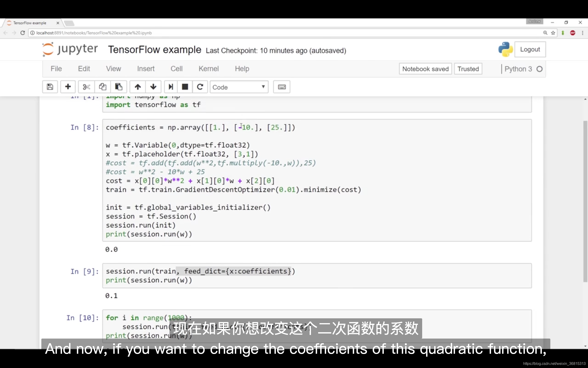The height and width of the screenshot is (368, 588).
Task: Rename notebook via TensorFlow example title
Action: click(155, 50)
